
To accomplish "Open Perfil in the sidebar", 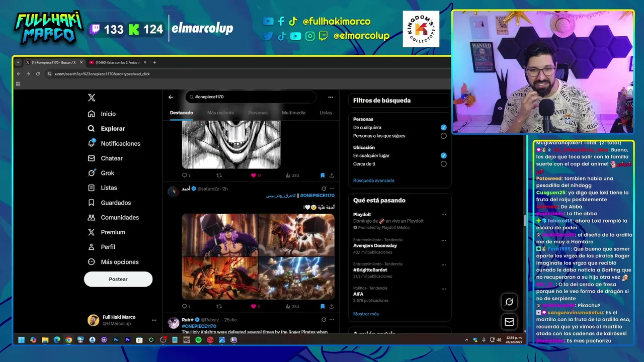I will tap(101, 247).
